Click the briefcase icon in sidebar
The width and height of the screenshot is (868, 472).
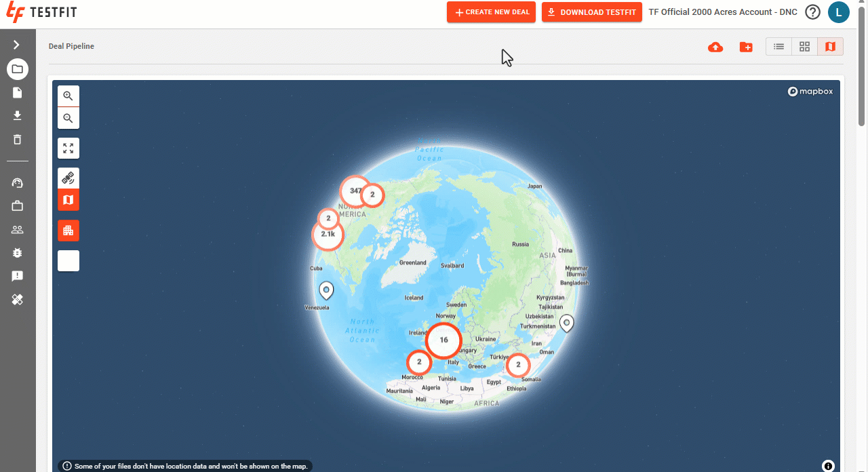[x=18, y=205]
